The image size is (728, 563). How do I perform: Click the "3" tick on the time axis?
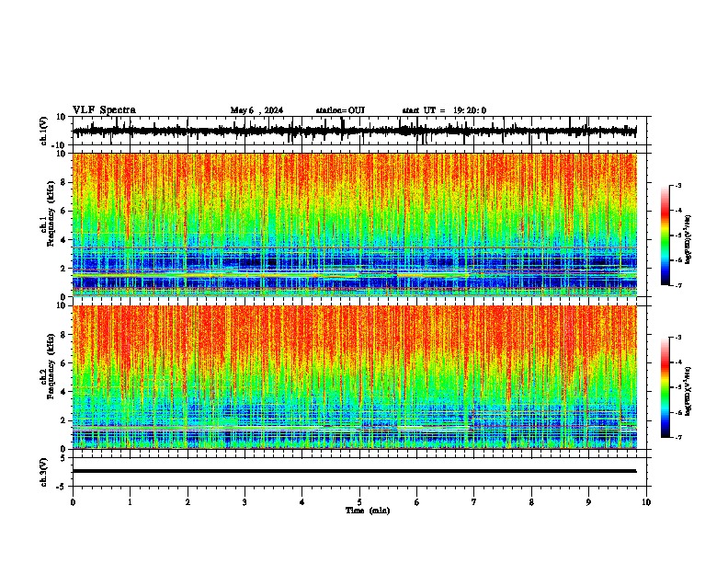tap(245, 502)
